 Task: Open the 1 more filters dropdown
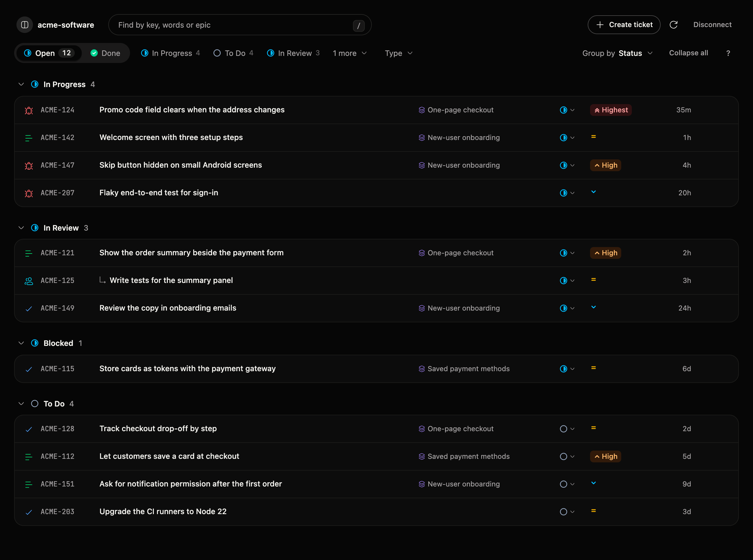(349, 53)
